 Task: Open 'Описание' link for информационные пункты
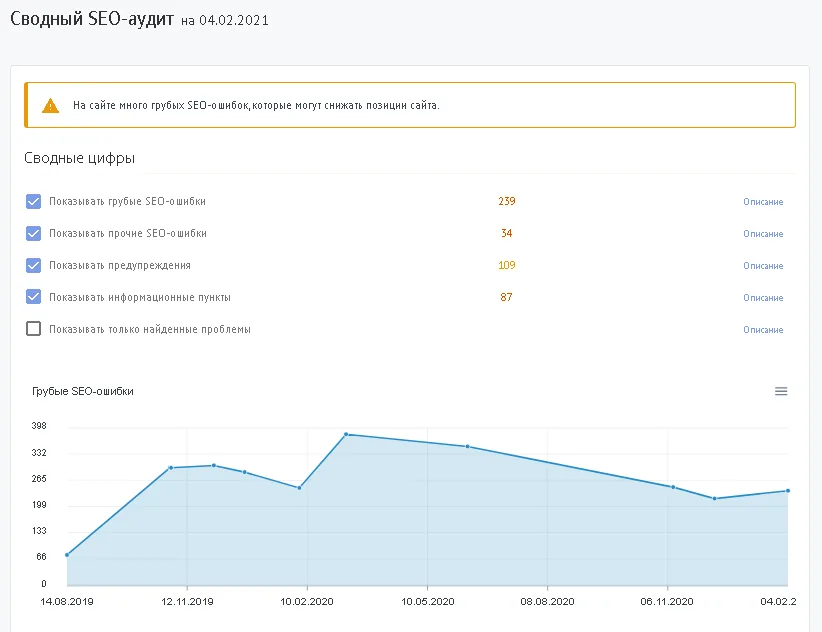(x=763, y=298)
